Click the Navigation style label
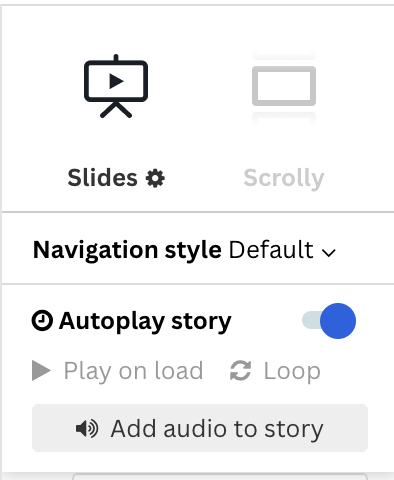This screenshot has width=394, height=480. click(127, 250)
